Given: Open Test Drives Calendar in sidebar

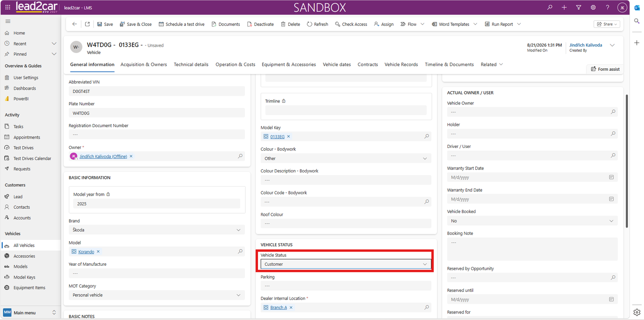Looking at the screenshot, I should point(32,158).
